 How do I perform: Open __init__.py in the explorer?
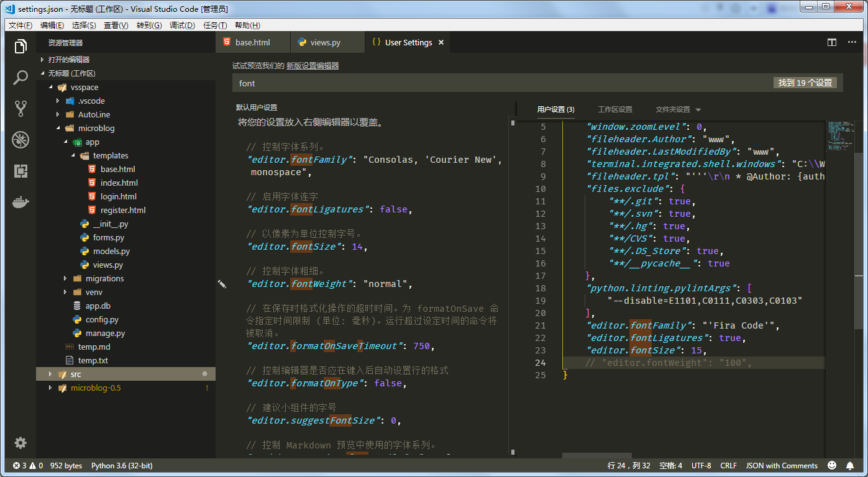(x=111, y=224)
